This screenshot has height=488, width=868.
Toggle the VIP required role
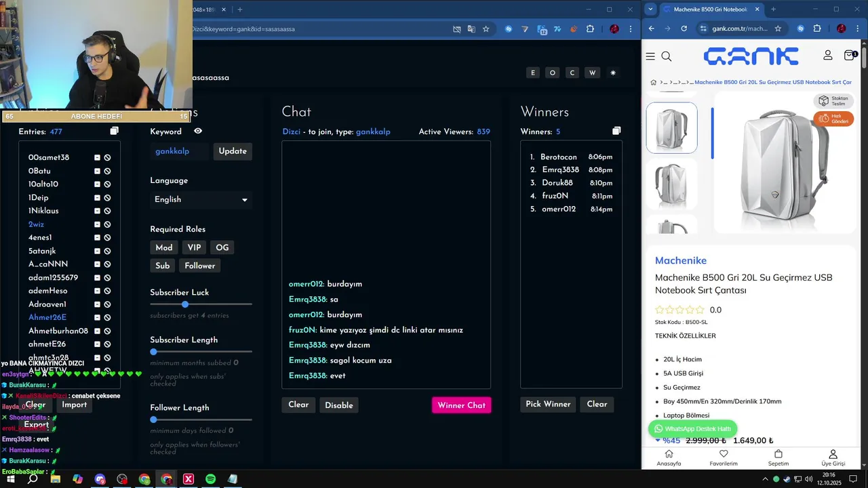pos(194,247)
